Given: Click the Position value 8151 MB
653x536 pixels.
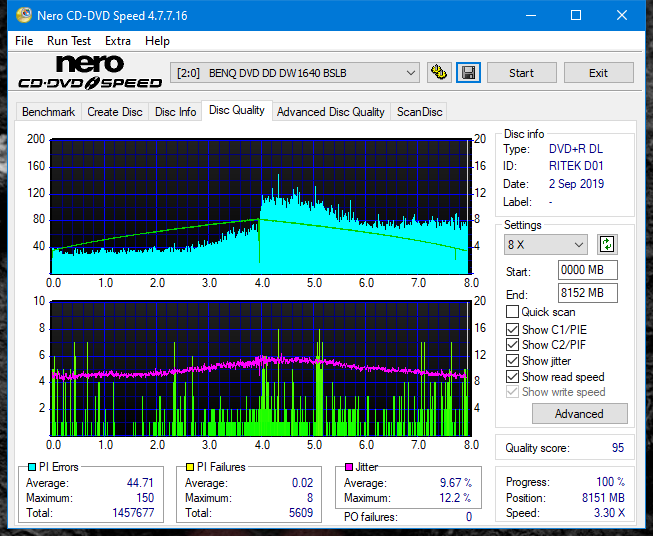Looking at the screenshot, I should [603, 498].
